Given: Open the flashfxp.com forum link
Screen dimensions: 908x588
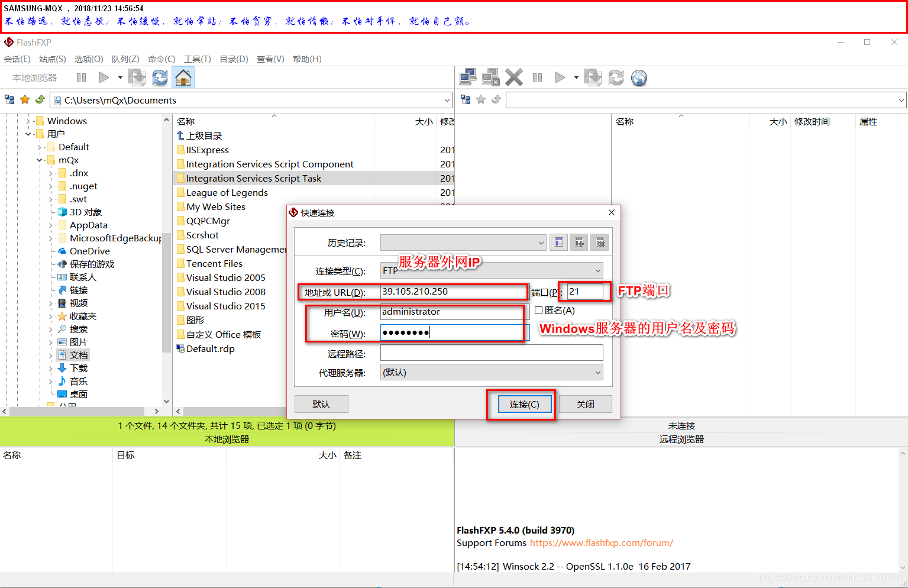Looking at the screenshot, I should [602, 543].
